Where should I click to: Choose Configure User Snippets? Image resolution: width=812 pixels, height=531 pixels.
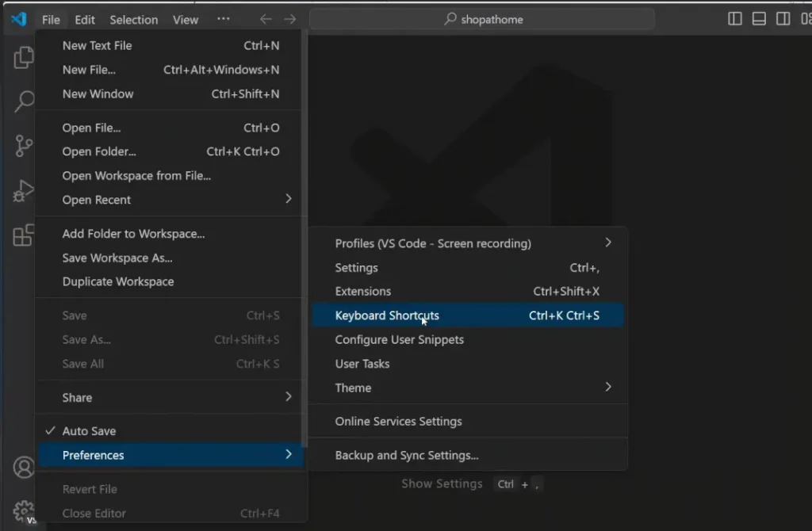coord(399,339)
